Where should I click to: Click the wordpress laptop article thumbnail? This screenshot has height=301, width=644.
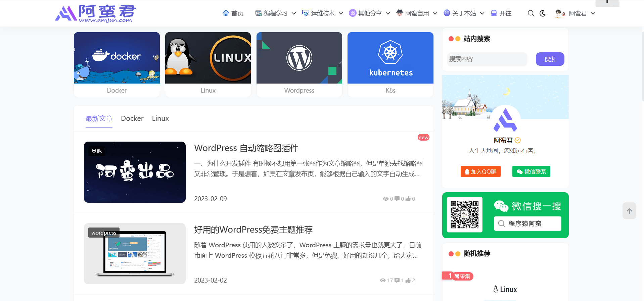pos(135,254)
